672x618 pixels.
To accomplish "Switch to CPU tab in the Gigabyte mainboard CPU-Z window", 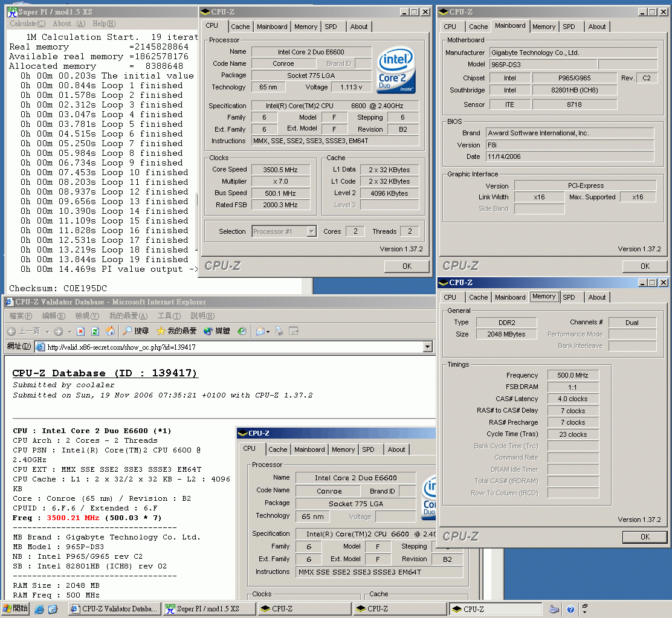I will point(450,27).
